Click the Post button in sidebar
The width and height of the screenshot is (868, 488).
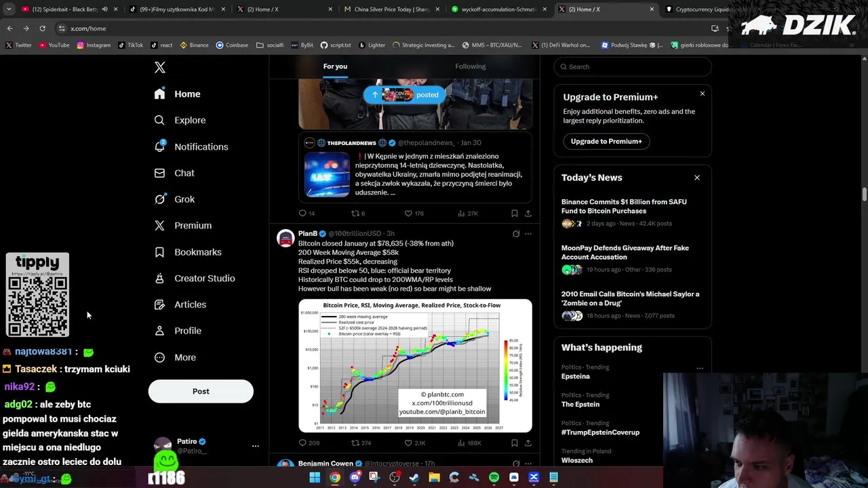pyautogui.click(x=201, y=391)
